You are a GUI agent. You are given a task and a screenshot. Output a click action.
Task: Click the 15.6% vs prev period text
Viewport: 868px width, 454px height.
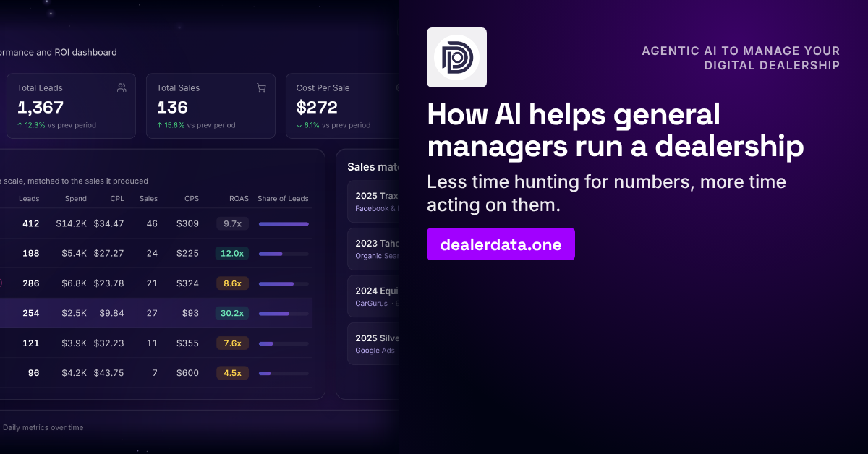[x=196, y=125]
